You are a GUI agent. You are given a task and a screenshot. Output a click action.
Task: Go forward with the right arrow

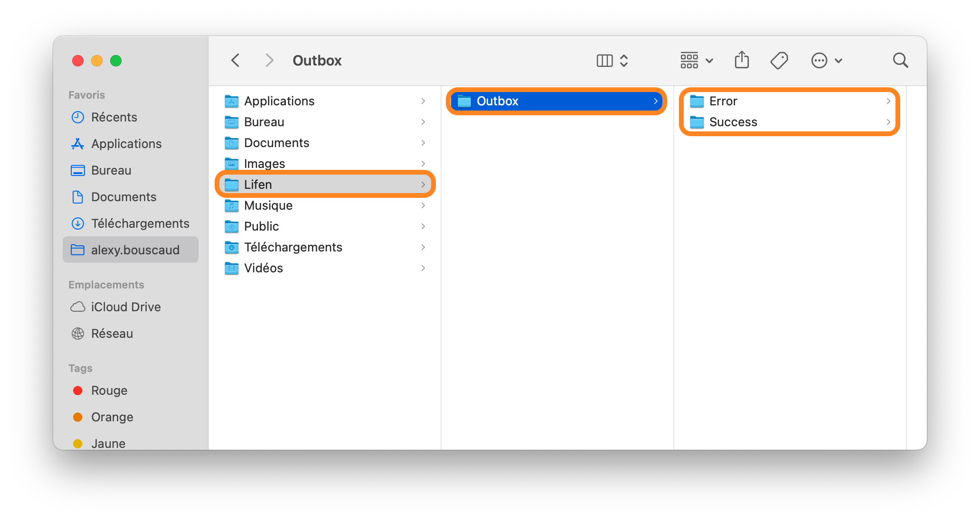click(269, 60)
